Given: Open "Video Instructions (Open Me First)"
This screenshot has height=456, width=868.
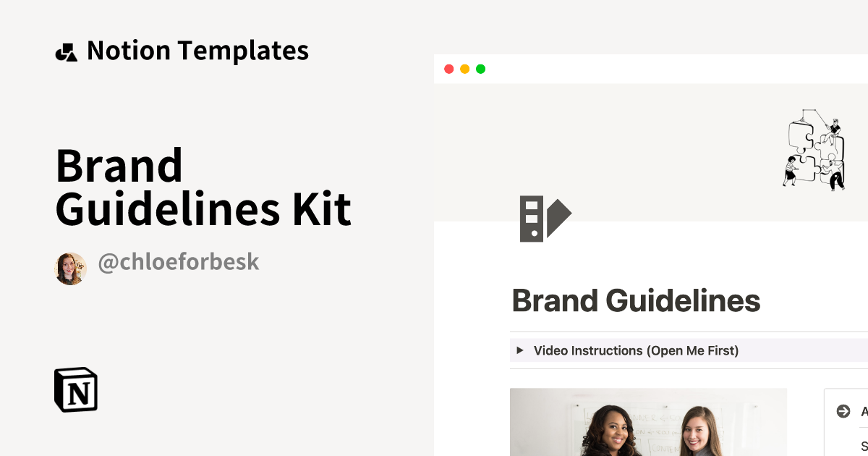Looking at the screenshot, I should (x=635, y=350).
